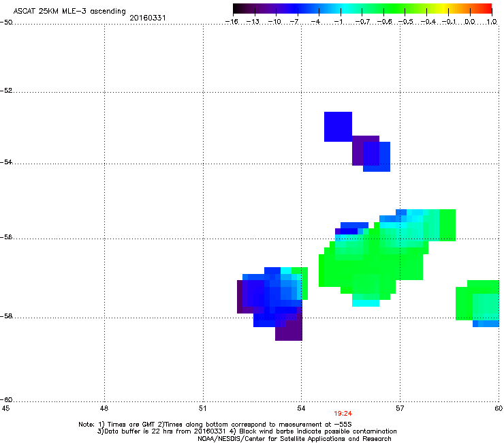Select color scale label -0.4
Viewport: 504px width, 443px height.
[x=428, y=22]
